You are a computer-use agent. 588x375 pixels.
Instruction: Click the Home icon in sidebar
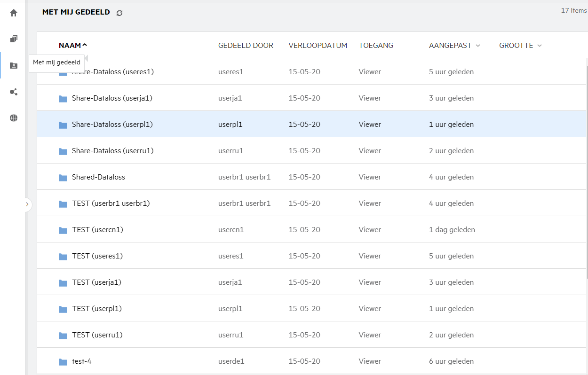pyautogui.click(x=14, y=13)
